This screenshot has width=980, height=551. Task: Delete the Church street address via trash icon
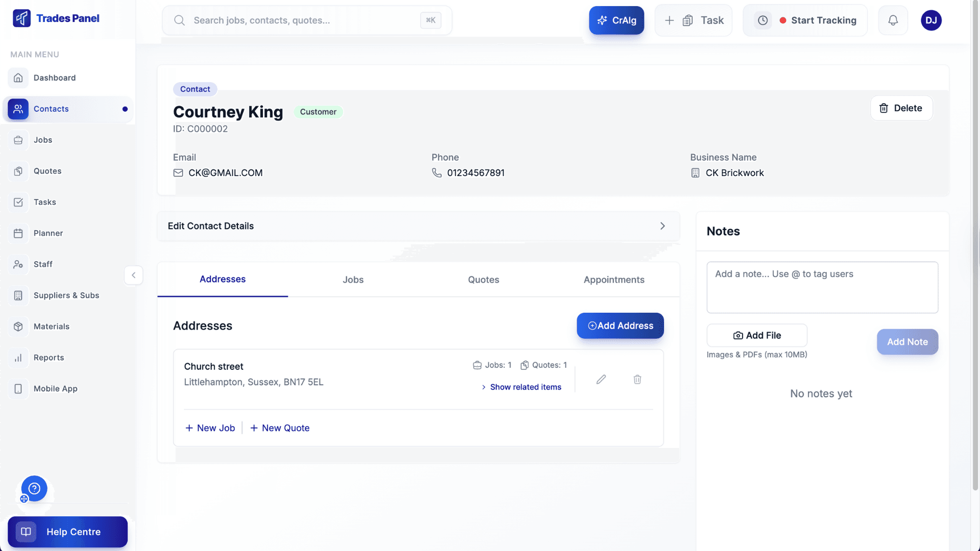tap(637, 379)
